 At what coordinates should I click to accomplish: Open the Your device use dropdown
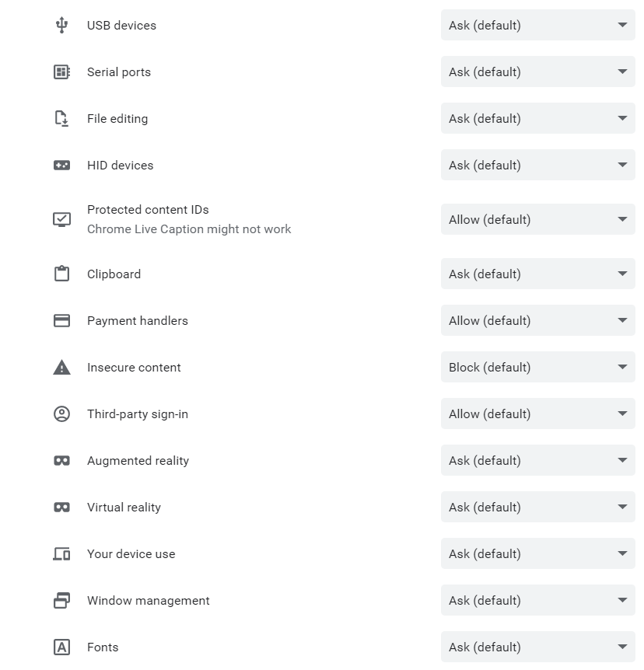(537, 554)
